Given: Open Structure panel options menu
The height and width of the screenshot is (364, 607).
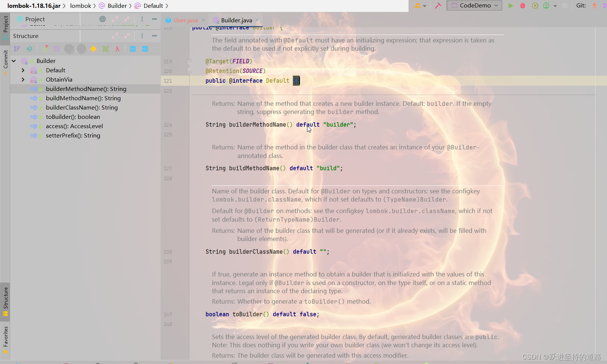Looking at the screenshot, I should (x=142, y=36).
